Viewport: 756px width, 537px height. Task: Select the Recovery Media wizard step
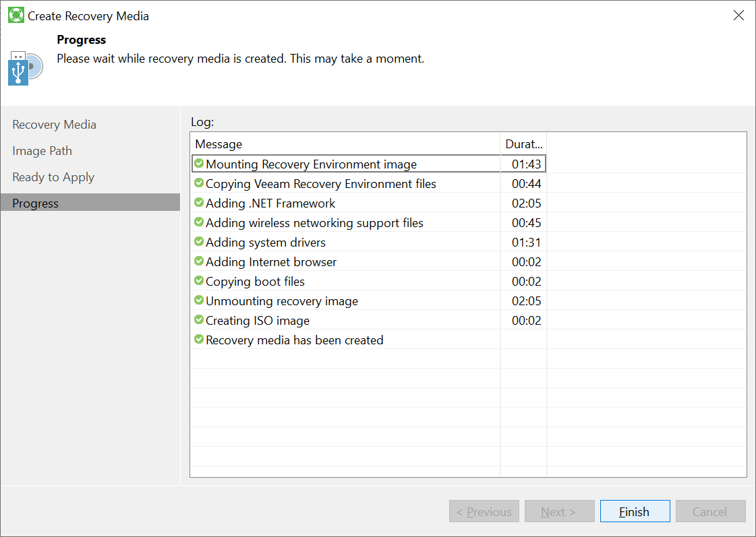(x=54, y=125)
